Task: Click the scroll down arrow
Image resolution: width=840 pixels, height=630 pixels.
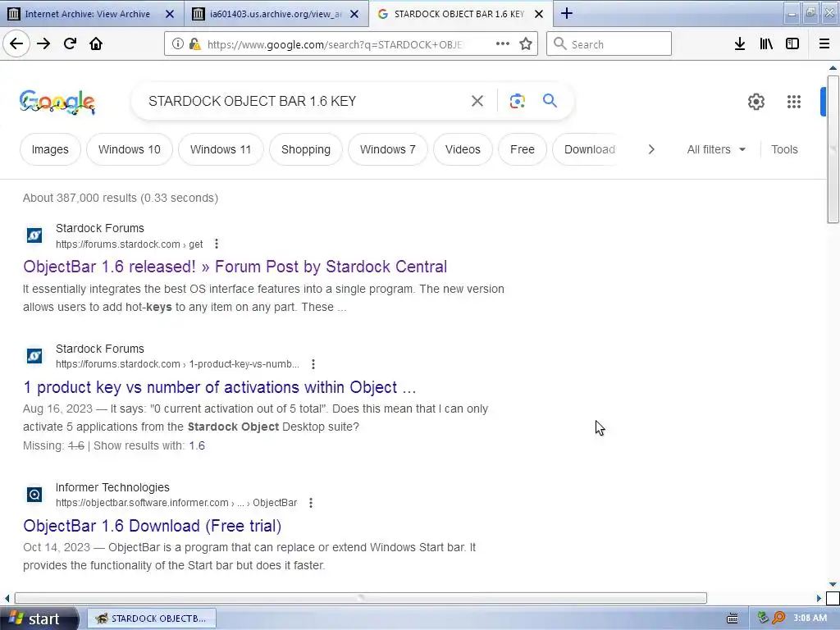Action: click(x=833, y=584)
